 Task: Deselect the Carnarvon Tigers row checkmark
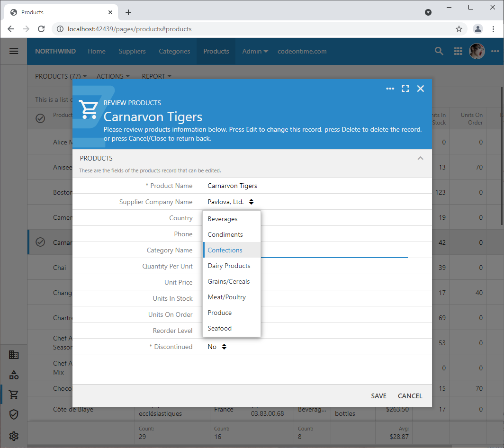pos(40,242)
